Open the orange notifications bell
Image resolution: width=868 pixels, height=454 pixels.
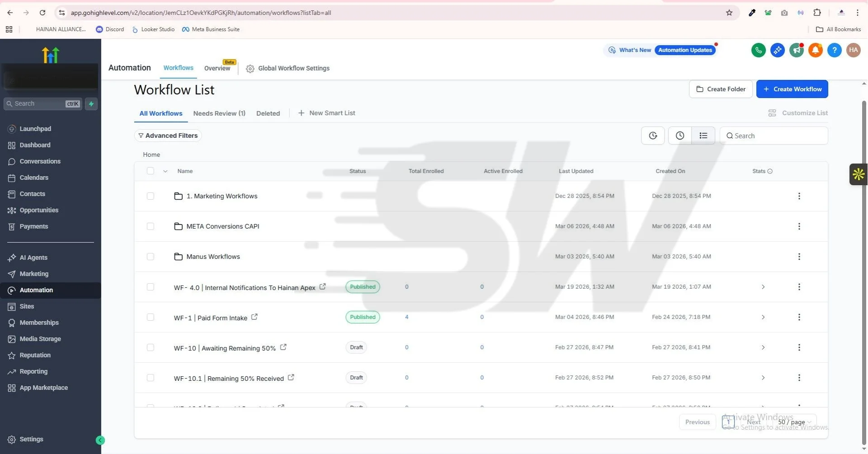click(x=815, y=50)
